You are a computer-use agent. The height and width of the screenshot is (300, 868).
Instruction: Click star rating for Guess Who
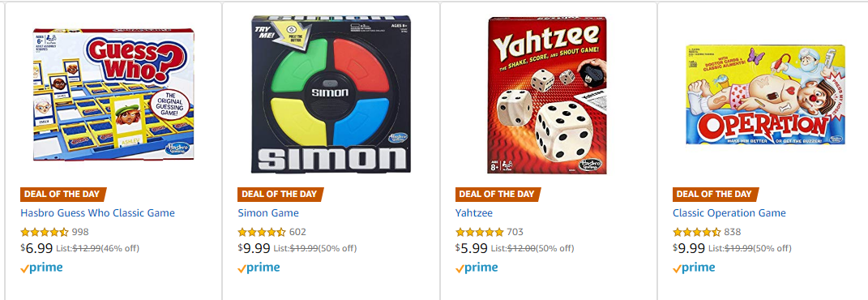(x=45, y=232)
